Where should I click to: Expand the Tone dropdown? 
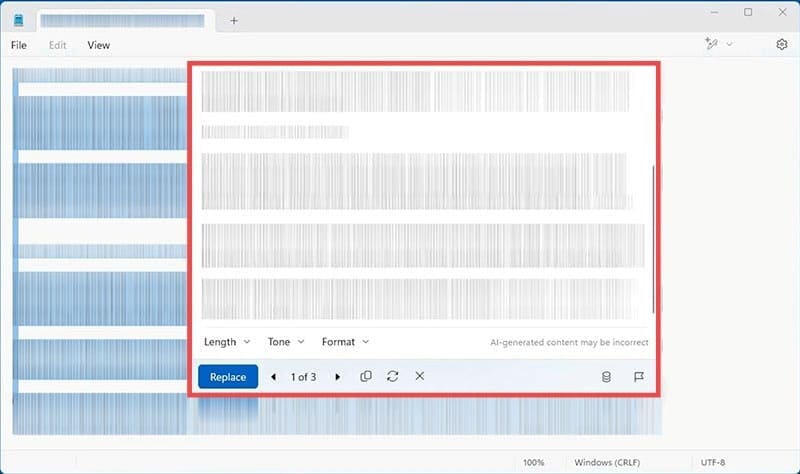click(286, 342)
